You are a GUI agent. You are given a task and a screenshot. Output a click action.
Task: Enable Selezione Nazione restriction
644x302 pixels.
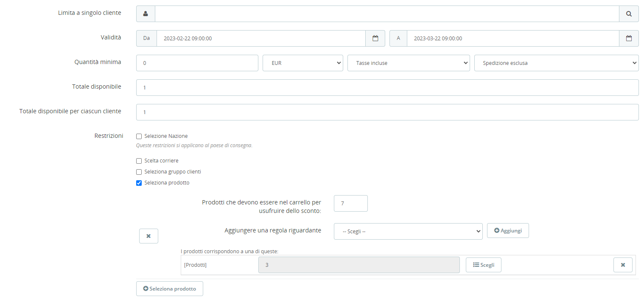(x=139, y=137)
